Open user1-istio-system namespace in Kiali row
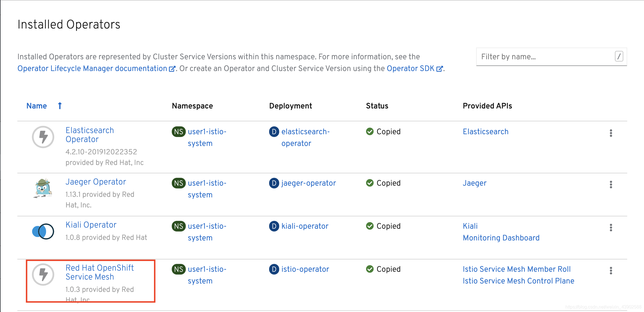Screen dimensions: 644x312 click(207, 232)
